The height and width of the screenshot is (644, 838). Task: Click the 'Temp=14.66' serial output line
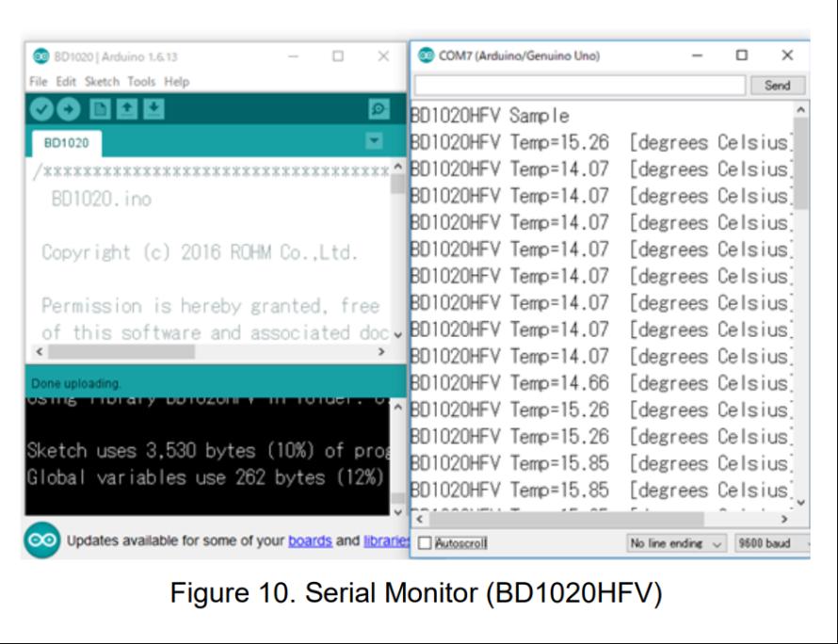tap(602, 382)
